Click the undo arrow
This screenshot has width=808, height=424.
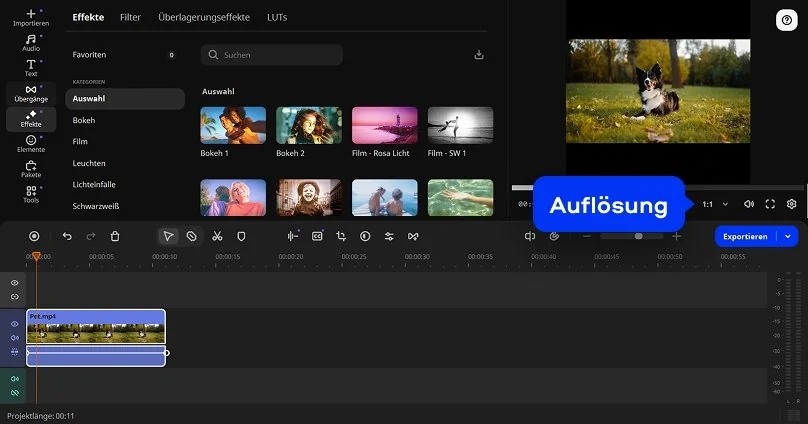coord(67,236)
